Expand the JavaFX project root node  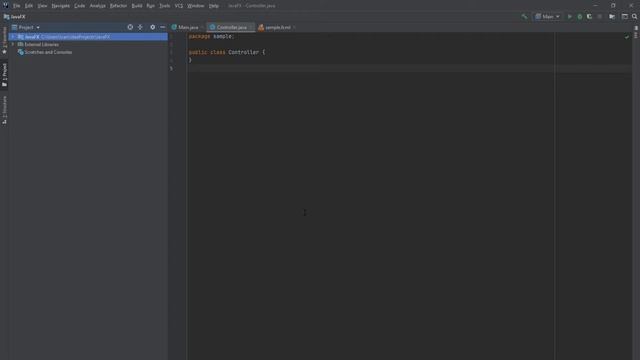pyautogui.click(x=13, y=37)
